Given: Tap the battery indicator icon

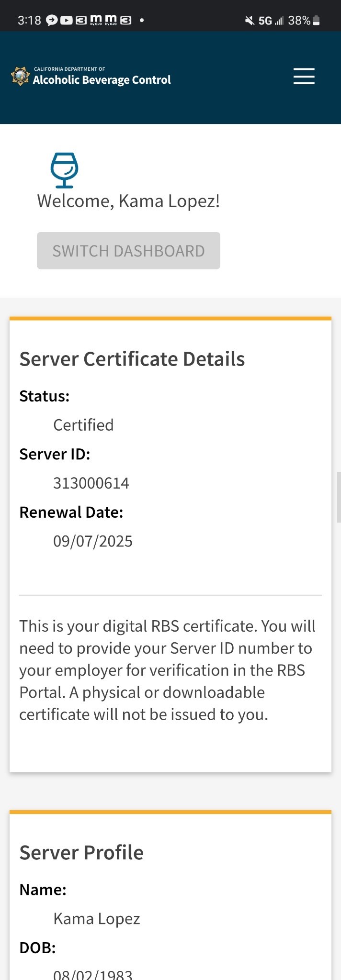Looking at the screenshot, I should click(316, 20).
